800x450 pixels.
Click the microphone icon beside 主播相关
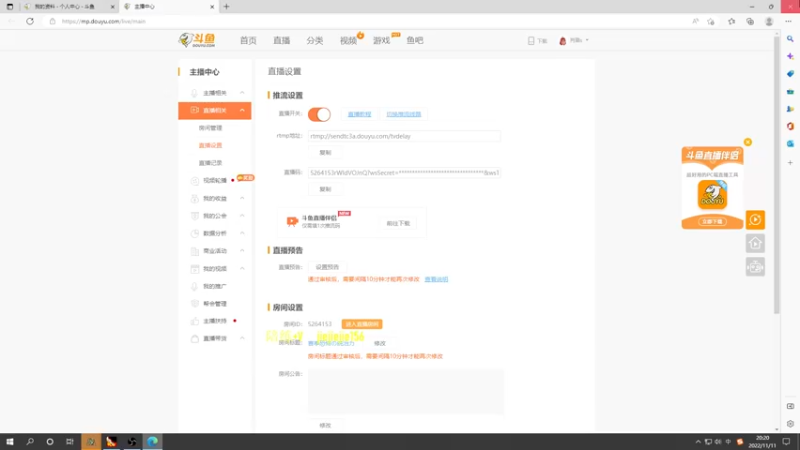tap(194, 93)
